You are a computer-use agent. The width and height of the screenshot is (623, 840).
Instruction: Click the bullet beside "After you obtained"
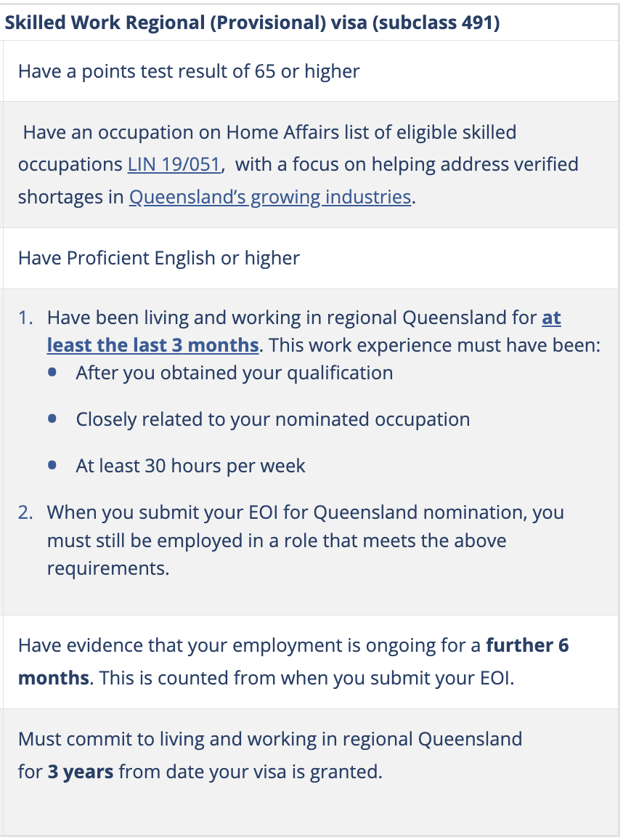(52, 373)
